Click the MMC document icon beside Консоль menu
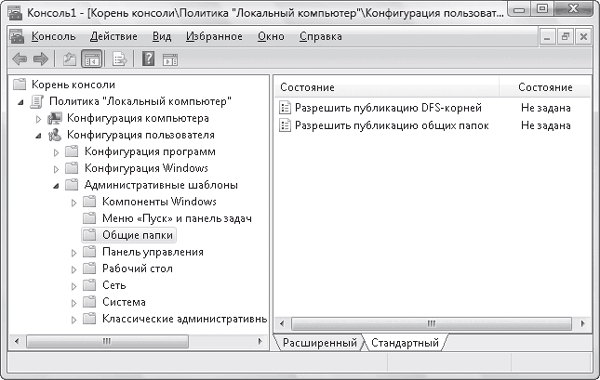Screen dimensions: 600x380 pos(17,37)
